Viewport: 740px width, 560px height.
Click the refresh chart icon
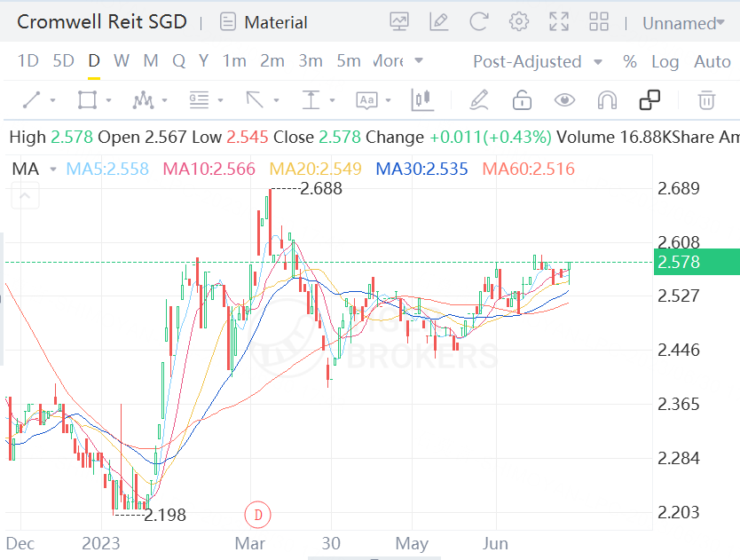(x=479, y=22)
